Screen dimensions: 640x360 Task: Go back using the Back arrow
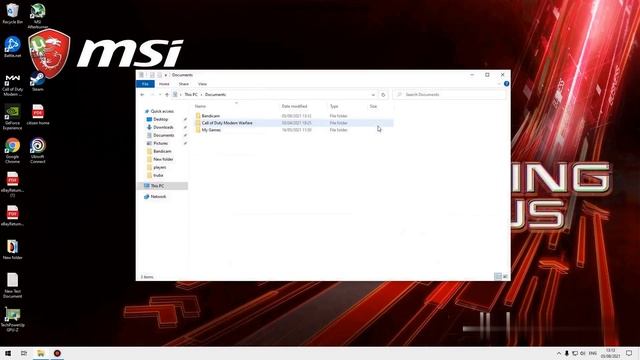coord(142,95)
